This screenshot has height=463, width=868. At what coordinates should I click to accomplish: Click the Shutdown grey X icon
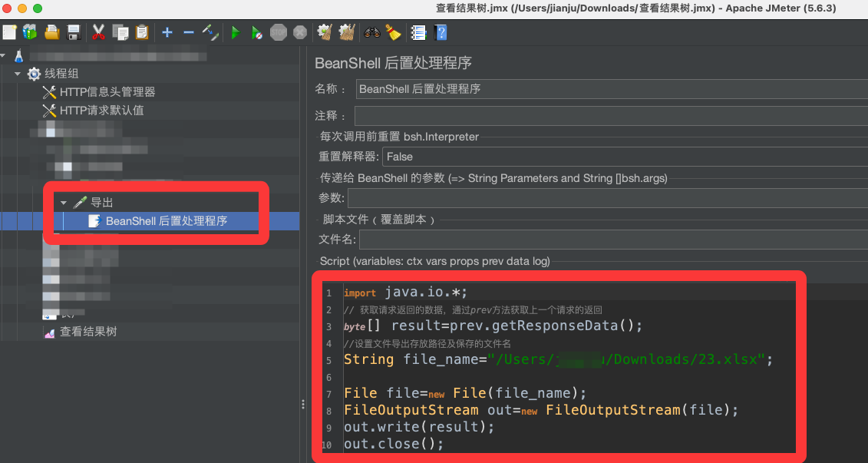point(300,33)
